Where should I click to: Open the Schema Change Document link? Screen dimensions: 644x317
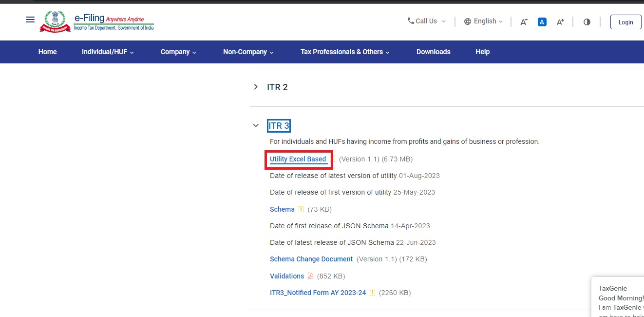[311, 259]
